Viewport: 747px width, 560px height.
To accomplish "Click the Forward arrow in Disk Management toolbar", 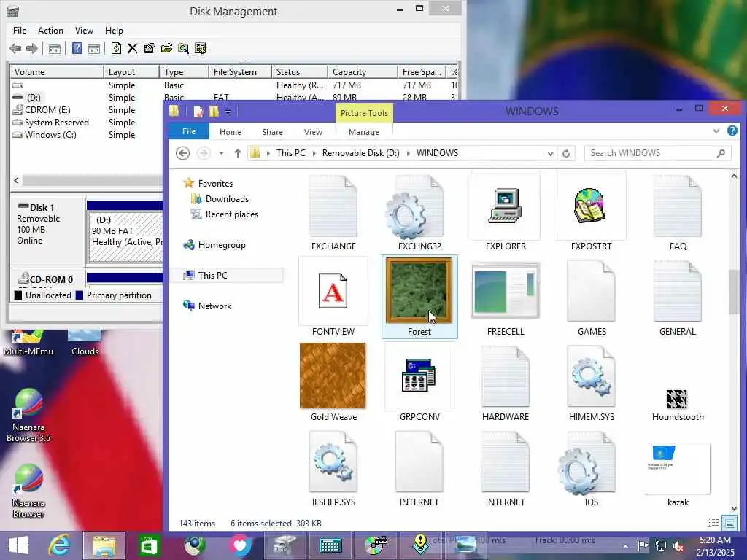I will tap(32, 48).
